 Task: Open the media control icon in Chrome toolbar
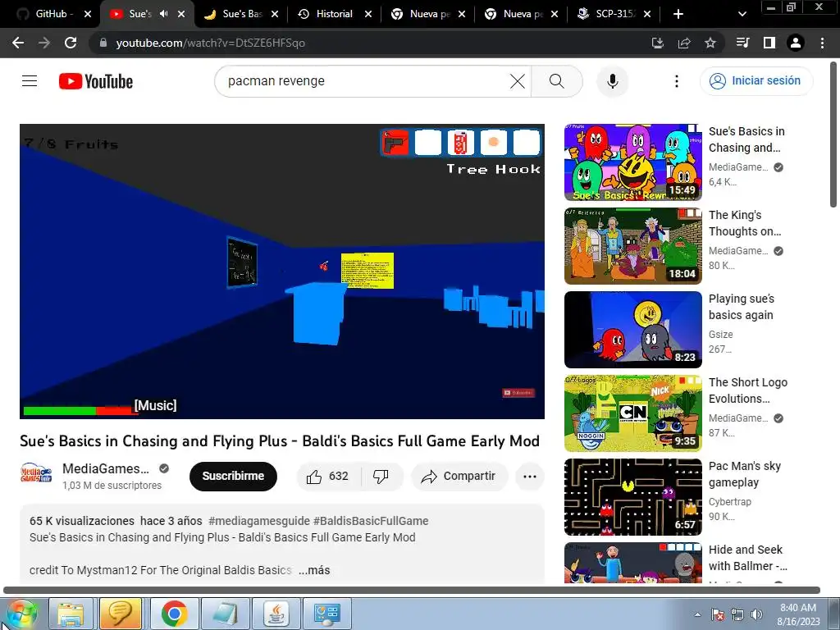pyautogui.click(x=742, y=43)
